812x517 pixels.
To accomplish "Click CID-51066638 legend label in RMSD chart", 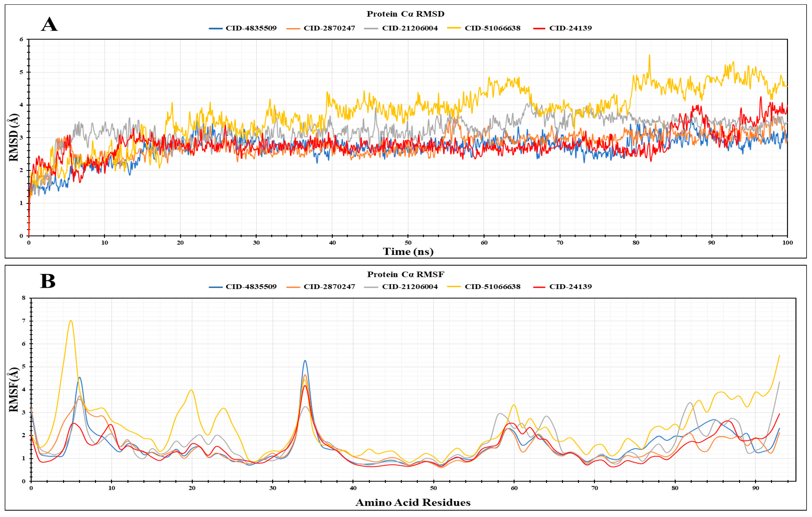I will coord(493,28).
